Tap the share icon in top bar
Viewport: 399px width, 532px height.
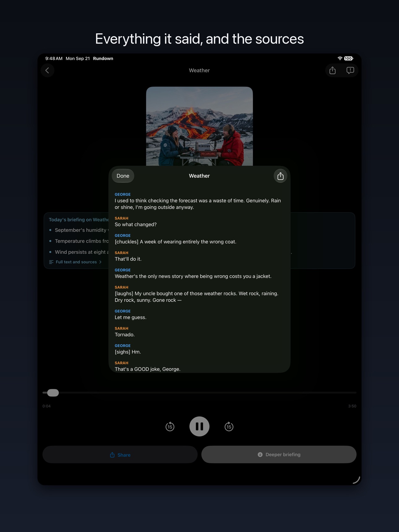tap(332, 70)
